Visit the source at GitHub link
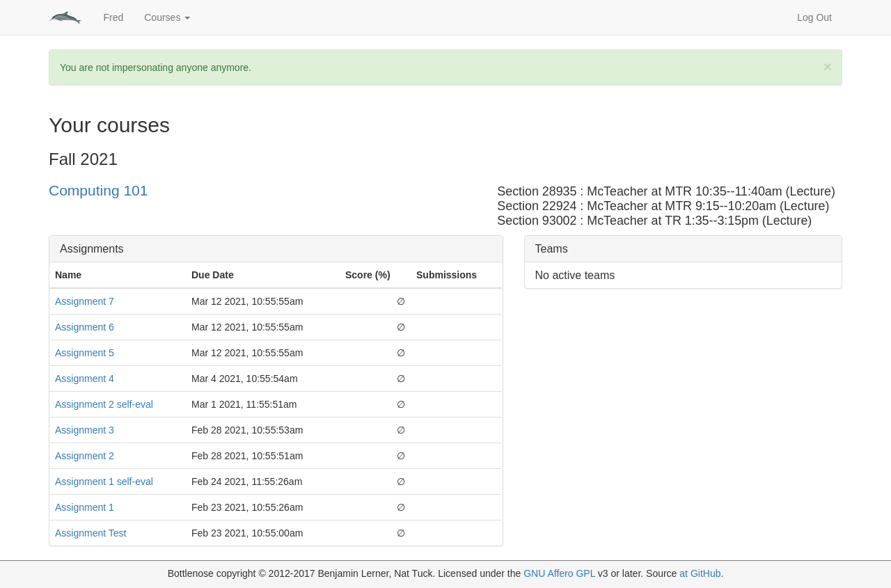This screenshot has height=588, width=891. pos(700,573)
